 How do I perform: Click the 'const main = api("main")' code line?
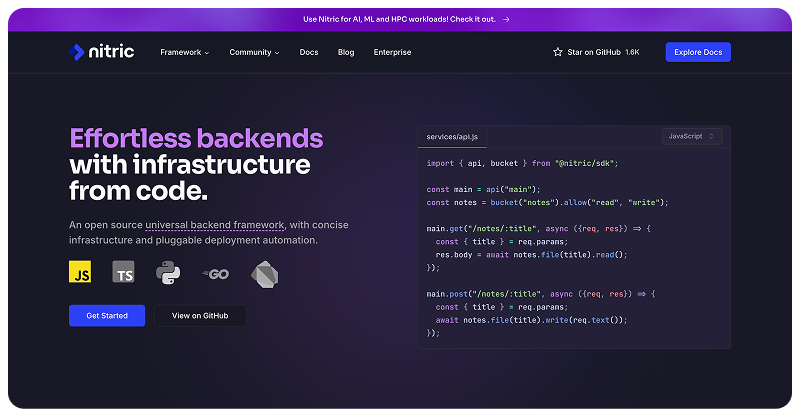483,189
